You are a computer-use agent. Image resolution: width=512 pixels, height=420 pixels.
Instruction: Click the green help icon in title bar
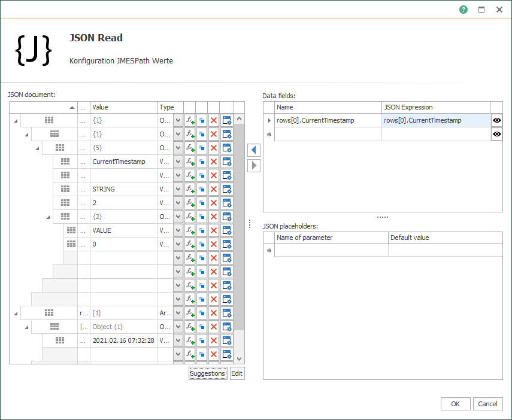[463, 10]
